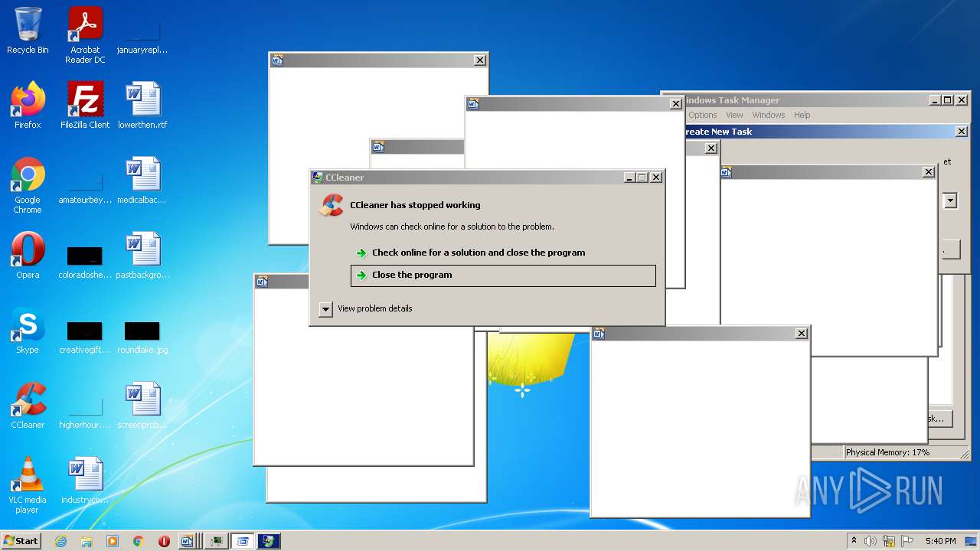Screen dimensions: 980x551
Task: Launch Opera from desktop shortcut
Action: (28, 256)
